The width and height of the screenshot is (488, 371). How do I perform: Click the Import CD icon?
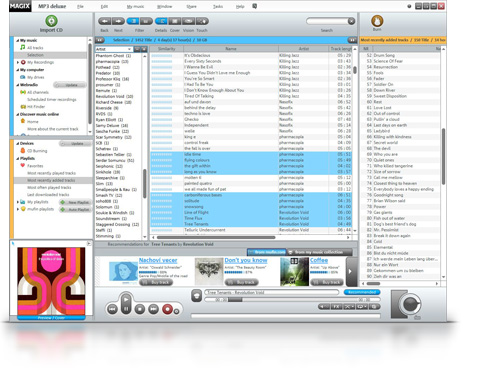click(51, 21)
